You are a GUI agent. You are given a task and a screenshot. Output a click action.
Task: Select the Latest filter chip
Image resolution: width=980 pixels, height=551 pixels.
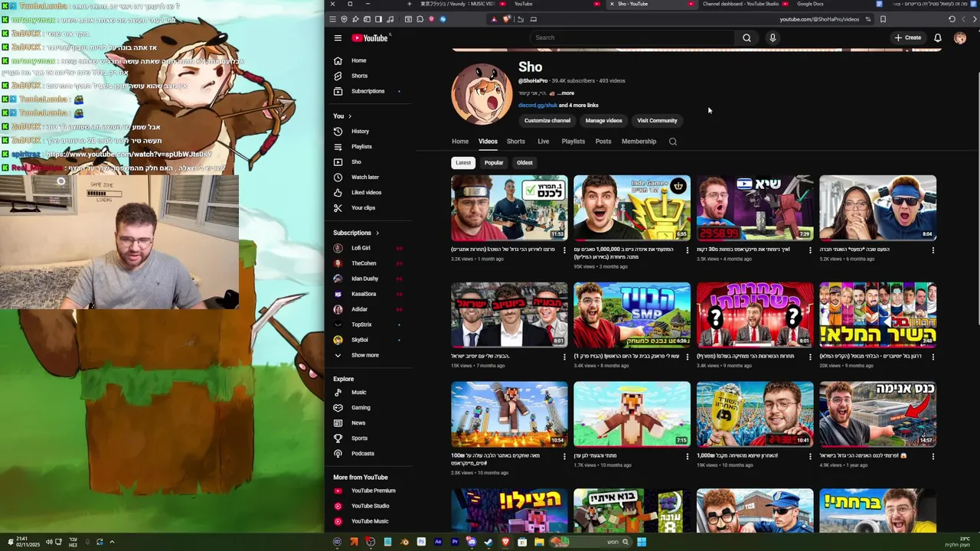[x=463, y=162]
